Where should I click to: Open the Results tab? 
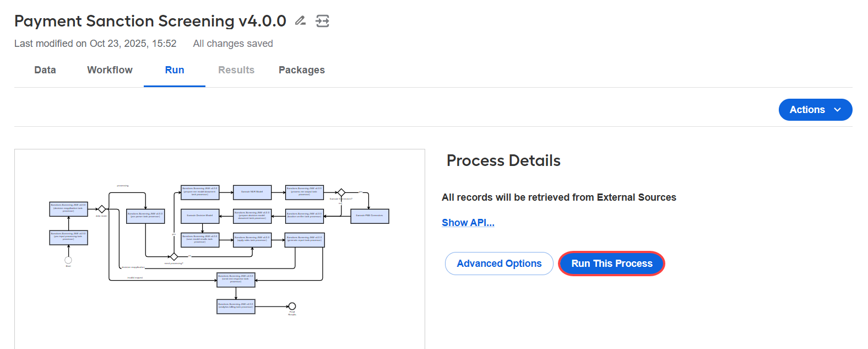click(236, 70)
